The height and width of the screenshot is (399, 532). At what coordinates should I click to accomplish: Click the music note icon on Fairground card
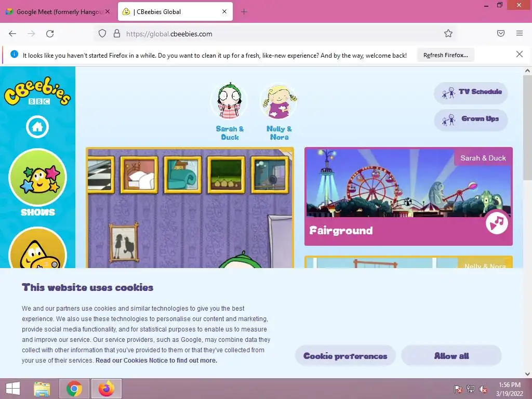pos(497,223)
